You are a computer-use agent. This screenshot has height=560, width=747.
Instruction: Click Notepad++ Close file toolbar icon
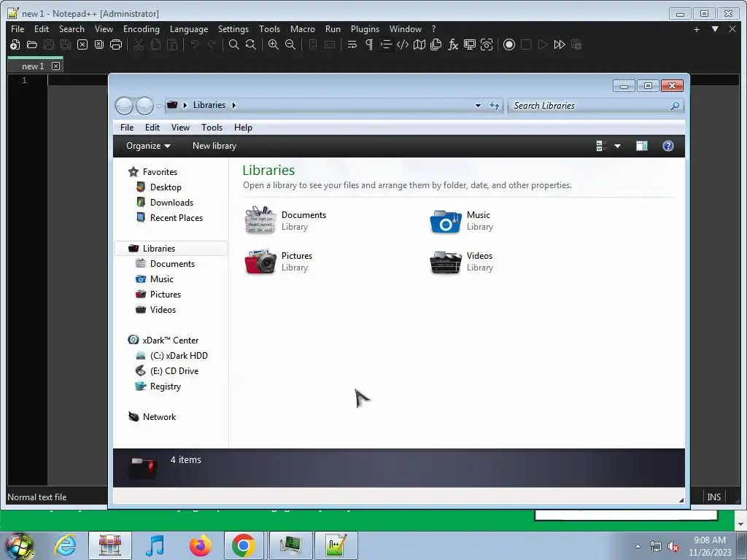pyautogui.click(x=82, y=44)
